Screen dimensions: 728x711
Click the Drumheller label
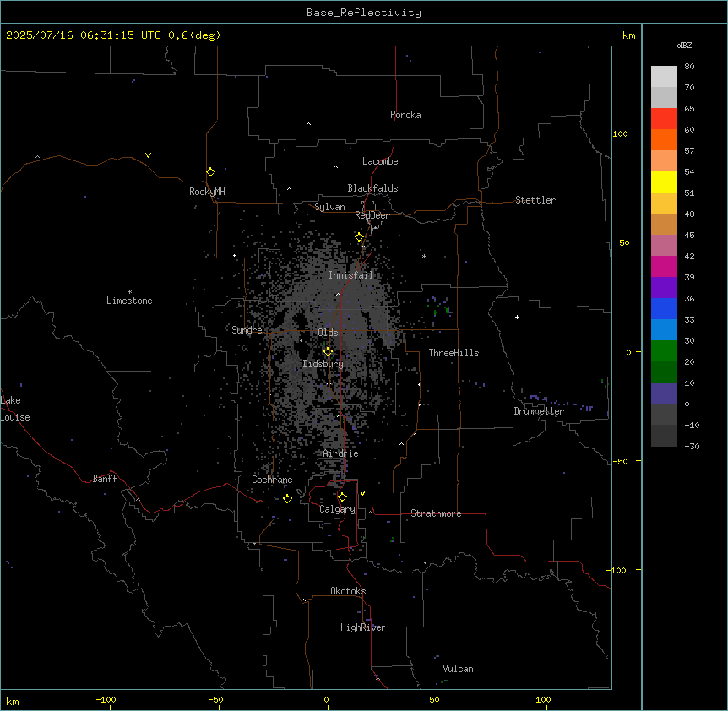pyautogui.click(x=539, y=411)
